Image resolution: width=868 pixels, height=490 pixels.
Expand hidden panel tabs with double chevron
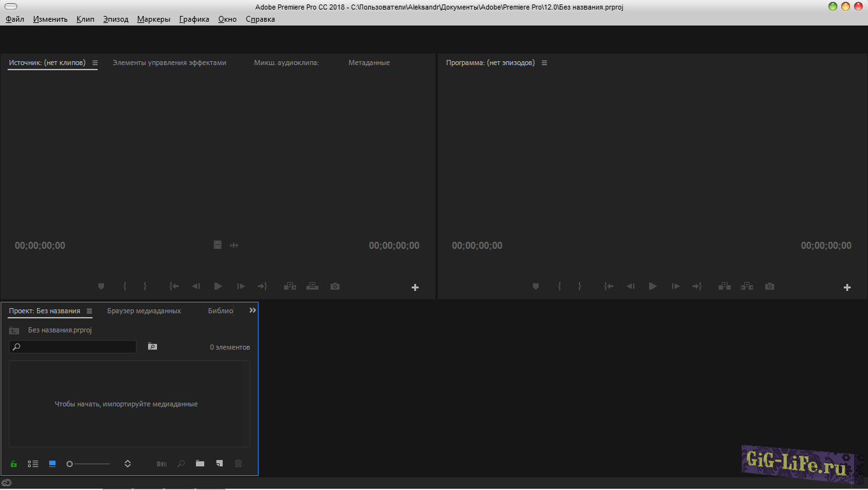point(252,310)
